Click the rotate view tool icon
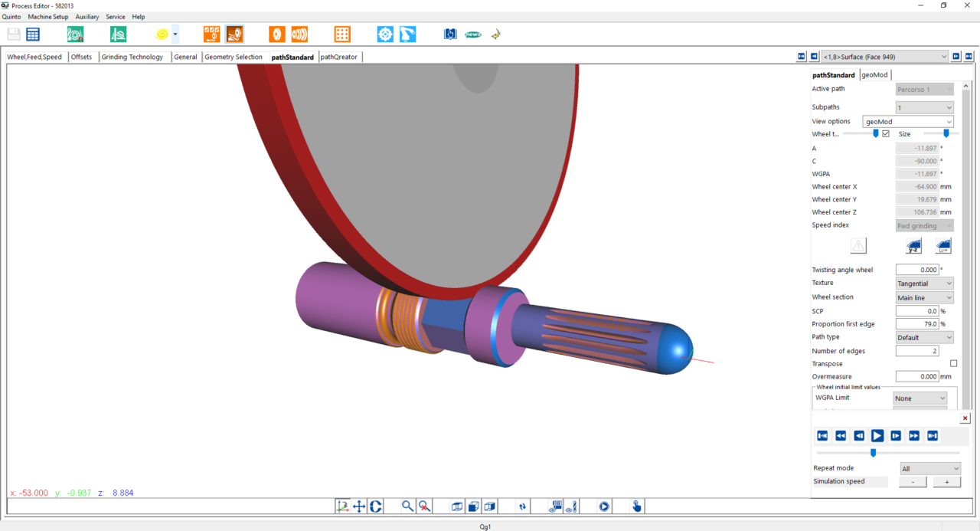The image size is (980, 531). [376, 506]
